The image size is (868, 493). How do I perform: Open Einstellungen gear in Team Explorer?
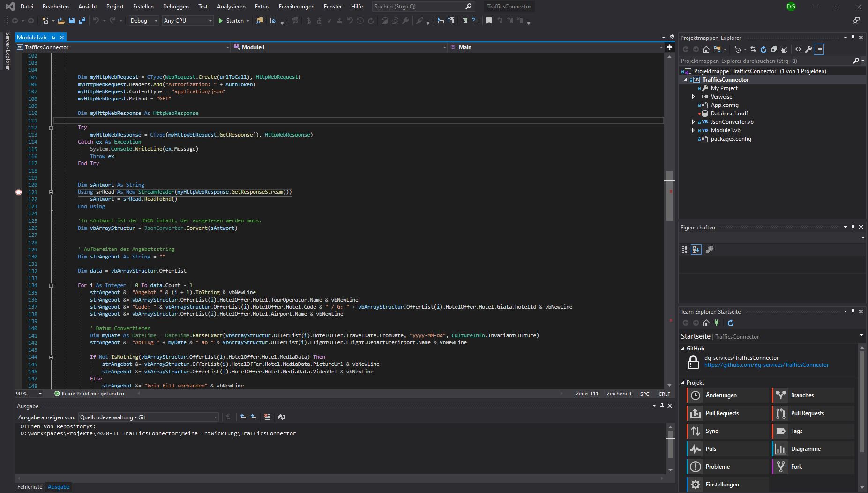[696, 485]
